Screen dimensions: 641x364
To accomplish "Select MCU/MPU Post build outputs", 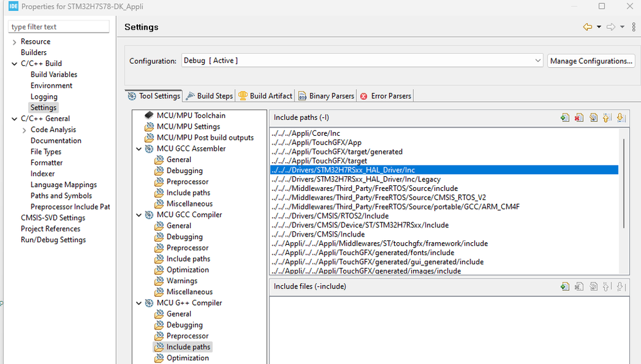I will click(x=205, y=138).
